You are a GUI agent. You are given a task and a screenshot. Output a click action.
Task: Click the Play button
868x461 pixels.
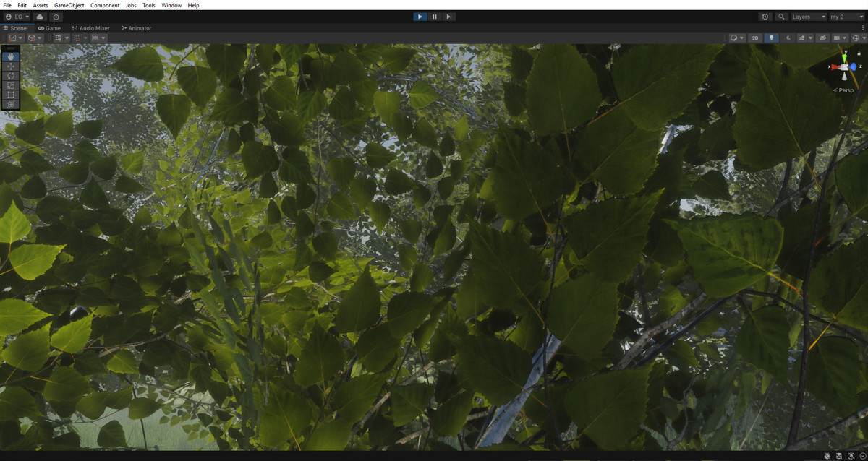click(x=420, y=17)
